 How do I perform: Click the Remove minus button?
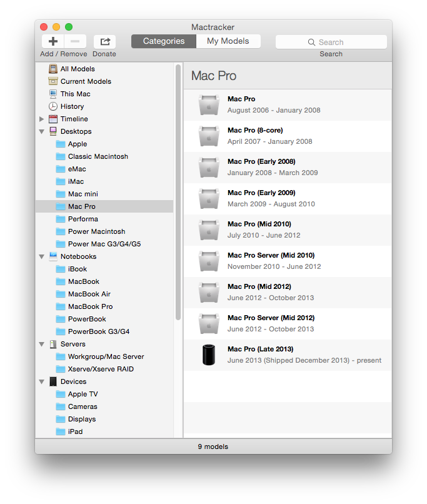(76, 41)
